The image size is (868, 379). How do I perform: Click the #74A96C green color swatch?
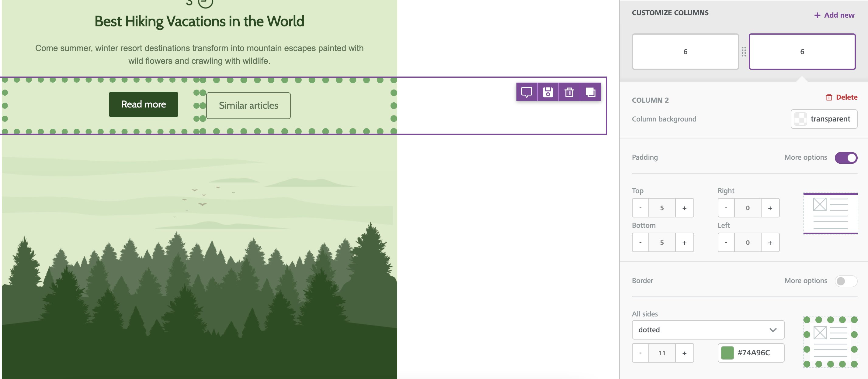(727, 353)
